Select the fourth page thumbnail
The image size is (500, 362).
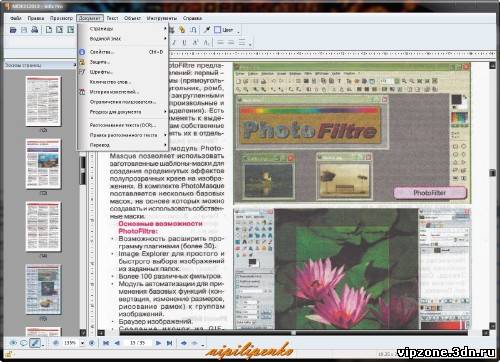(x=43, y=289)
